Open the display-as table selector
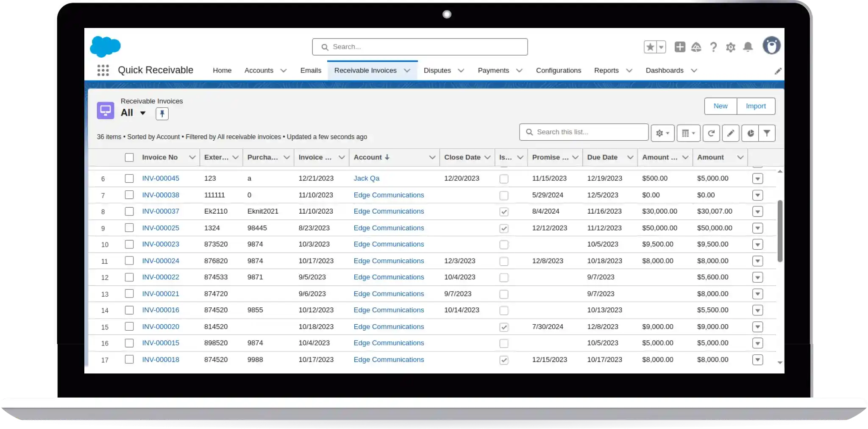868x429 pixels. click(x=688, y=133)
